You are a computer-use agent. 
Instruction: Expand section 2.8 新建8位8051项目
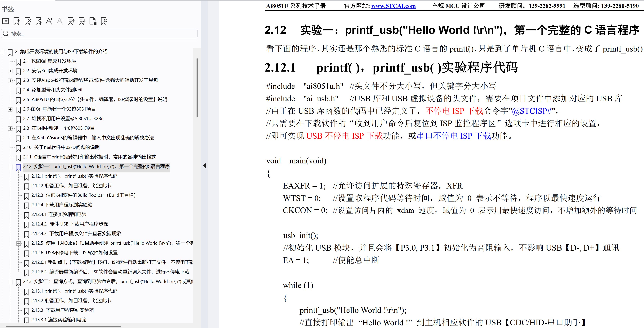[10, 129]
